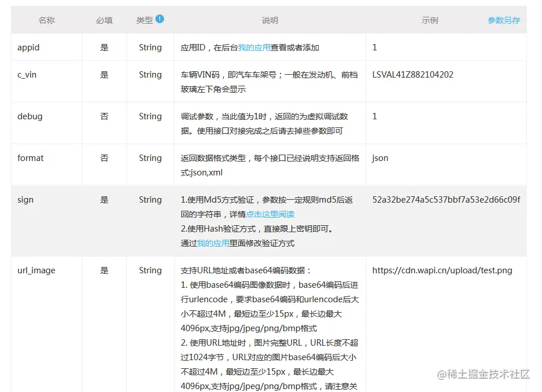The height and width of the screenshot is (392, 542).
Task: Click the 类型 column header
Action: 144,20
